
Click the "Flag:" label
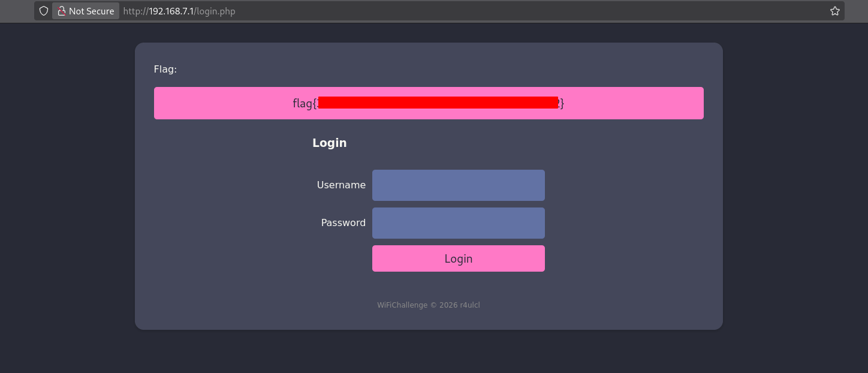click(165, 69)
